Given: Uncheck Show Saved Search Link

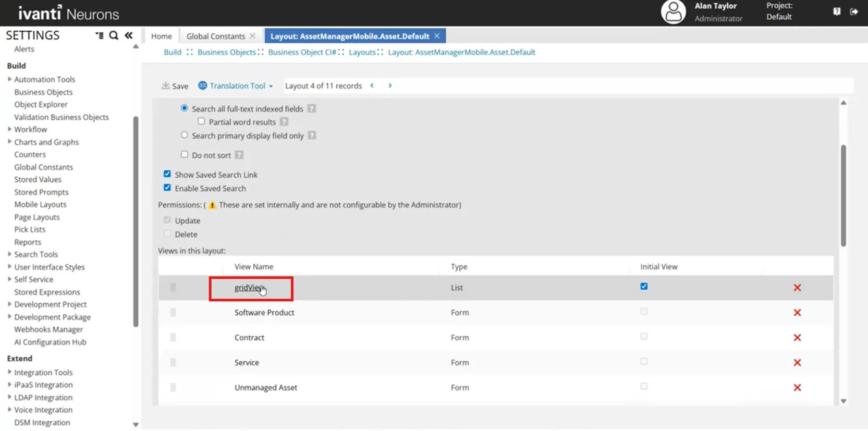Looking at the screenshot, I should (167, 174).
